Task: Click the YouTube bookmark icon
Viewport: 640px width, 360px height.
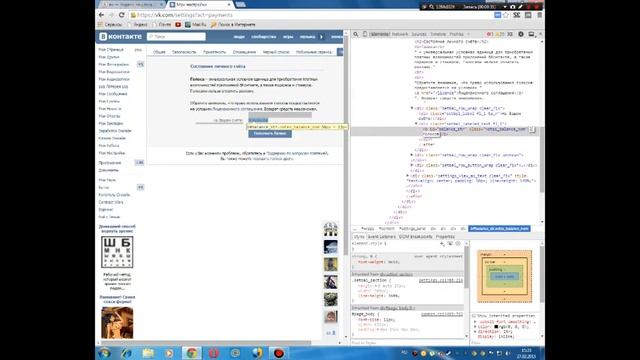Action: 178,24
